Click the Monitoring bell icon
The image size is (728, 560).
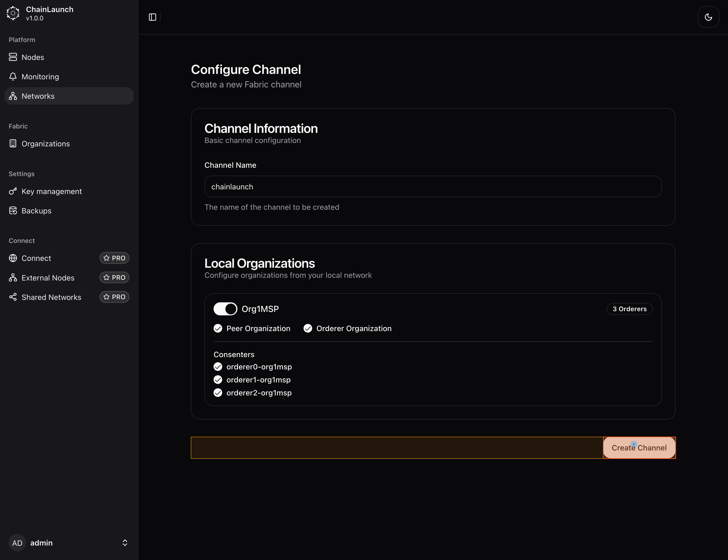pyautogui.click(x=13, y=77)
